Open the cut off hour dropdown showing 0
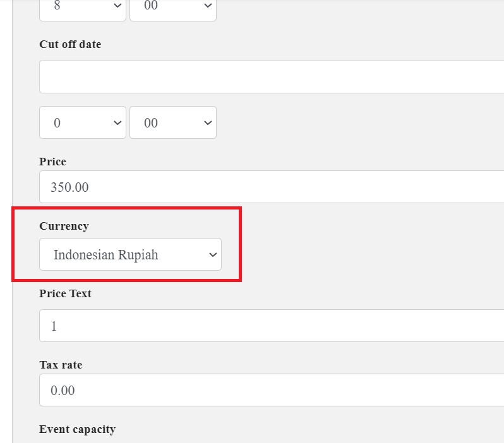 (x=82, y=122)
